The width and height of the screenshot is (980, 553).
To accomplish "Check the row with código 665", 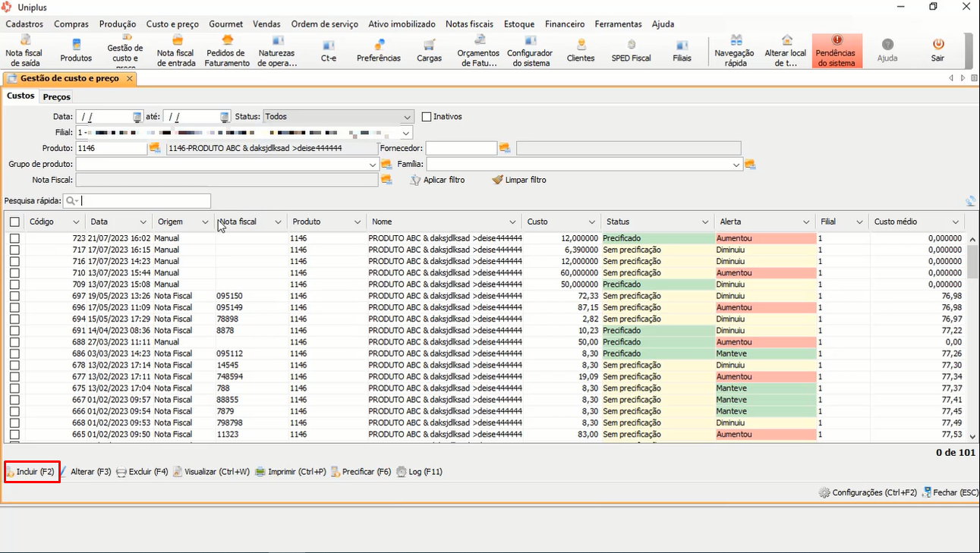I will [x=14, y=435].
